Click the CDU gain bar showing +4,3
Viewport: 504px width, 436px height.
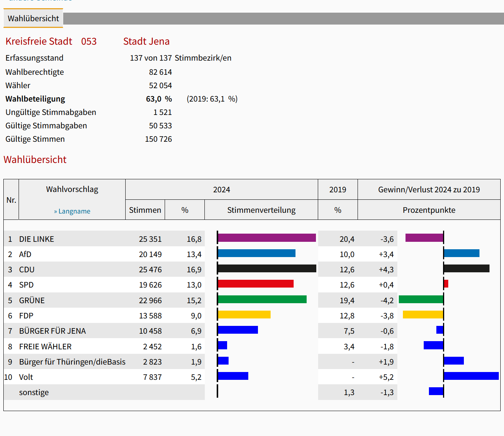467,268
